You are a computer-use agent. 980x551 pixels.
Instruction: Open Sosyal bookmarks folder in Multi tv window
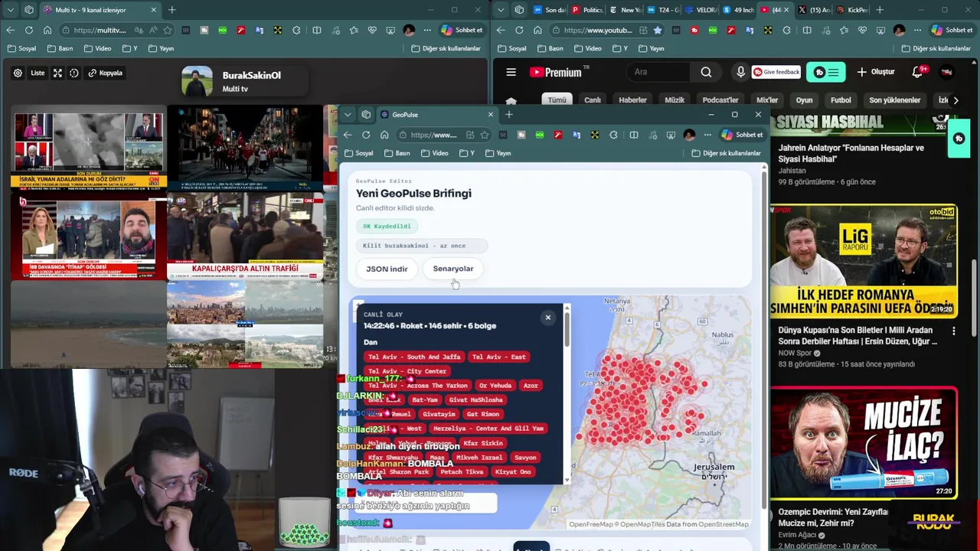point(21,48)
